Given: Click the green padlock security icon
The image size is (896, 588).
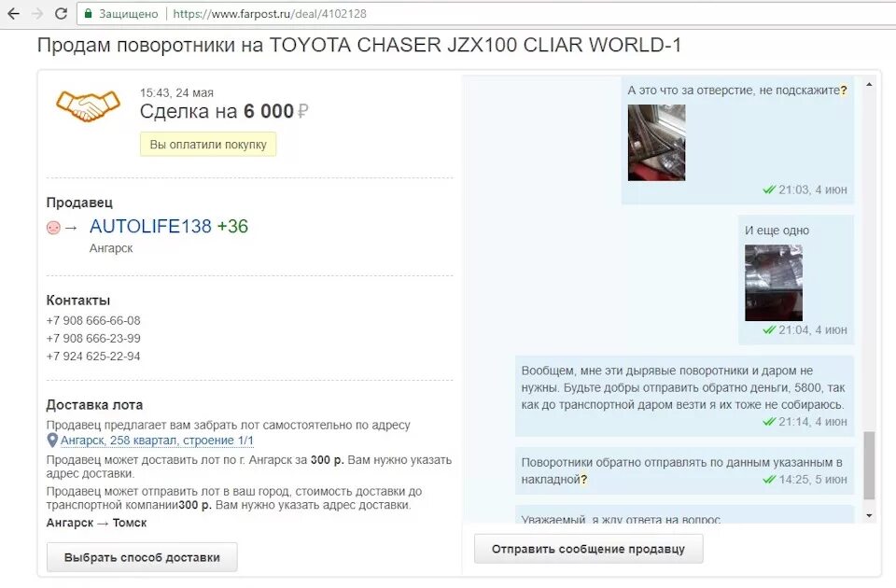Looking at the screenshot, I should (89, 14).
